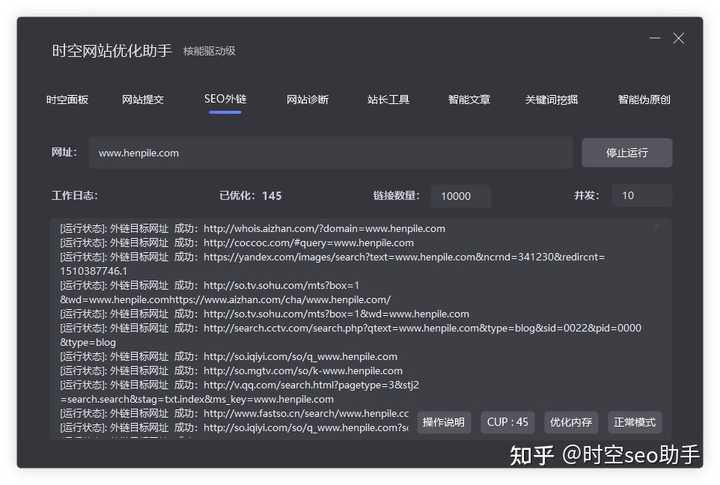Screen dimensions: 720x485
Task: Click the 工作日志 label
Action: point(74,196)
